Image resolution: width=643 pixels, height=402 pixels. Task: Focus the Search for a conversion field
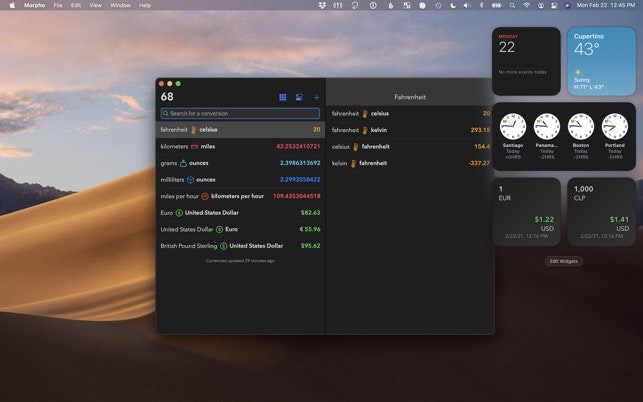tap(240, 114)
